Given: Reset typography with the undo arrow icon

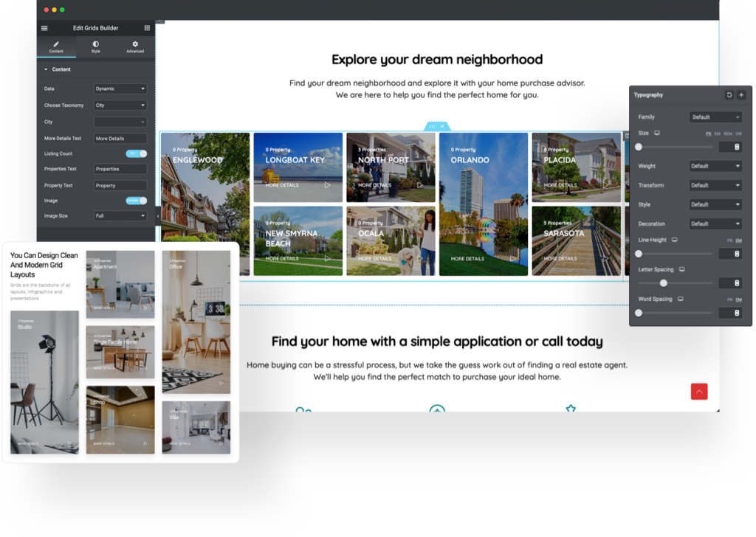Looking at the screenshot, I should point(729,95).
